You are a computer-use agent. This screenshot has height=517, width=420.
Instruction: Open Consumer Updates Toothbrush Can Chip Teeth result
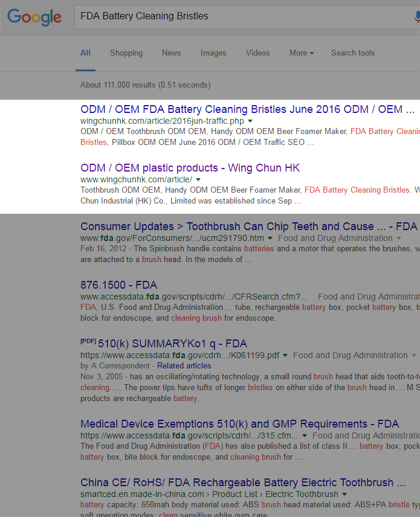(249, 226)
